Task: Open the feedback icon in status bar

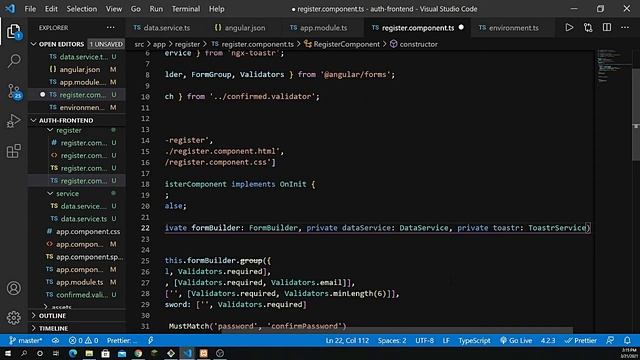Action: [x=610, y=340]
